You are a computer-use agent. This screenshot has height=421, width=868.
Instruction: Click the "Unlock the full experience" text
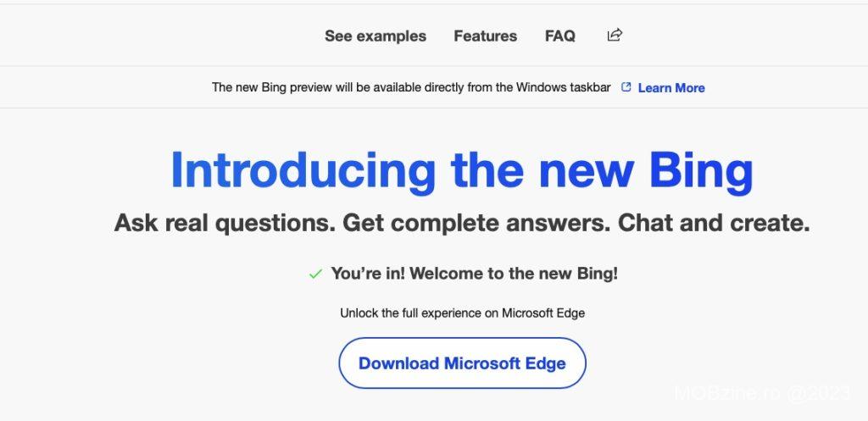[462, 313]
